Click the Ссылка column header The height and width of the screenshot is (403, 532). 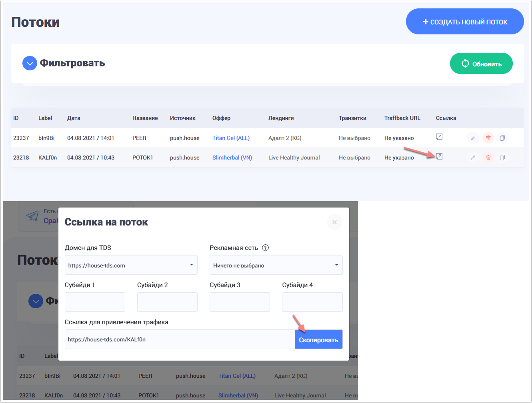pos(446,118)
